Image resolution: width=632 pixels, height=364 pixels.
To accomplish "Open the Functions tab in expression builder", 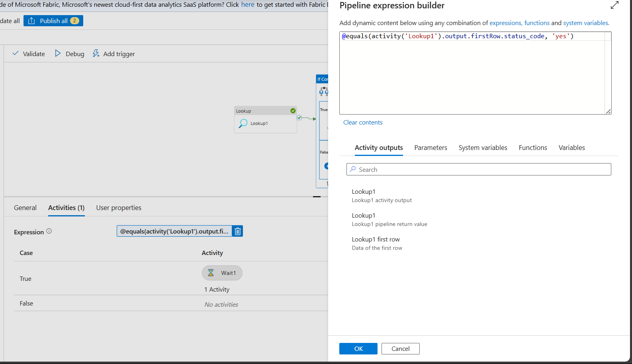I will [533, 148].
